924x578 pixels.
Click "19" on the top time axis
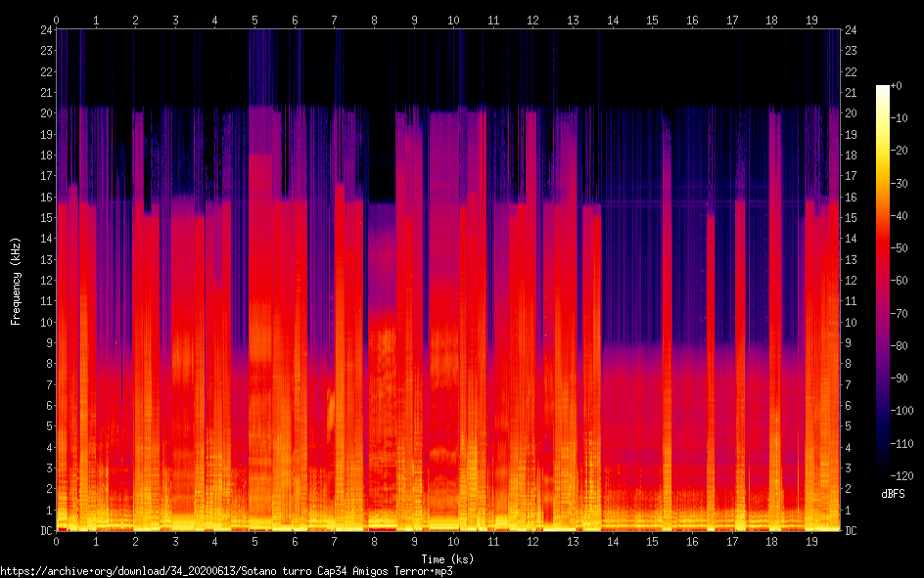point(811,21)
